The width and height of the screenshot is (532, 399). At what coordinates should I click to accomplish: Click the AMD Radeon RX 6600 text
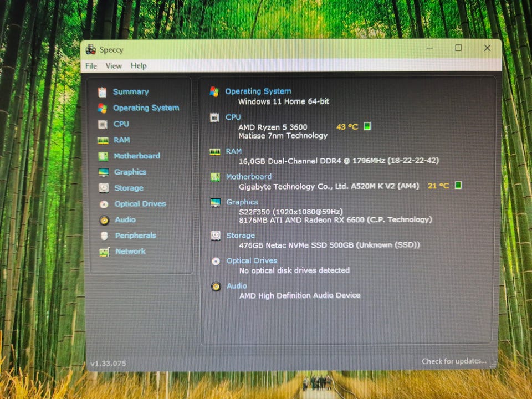336,220
